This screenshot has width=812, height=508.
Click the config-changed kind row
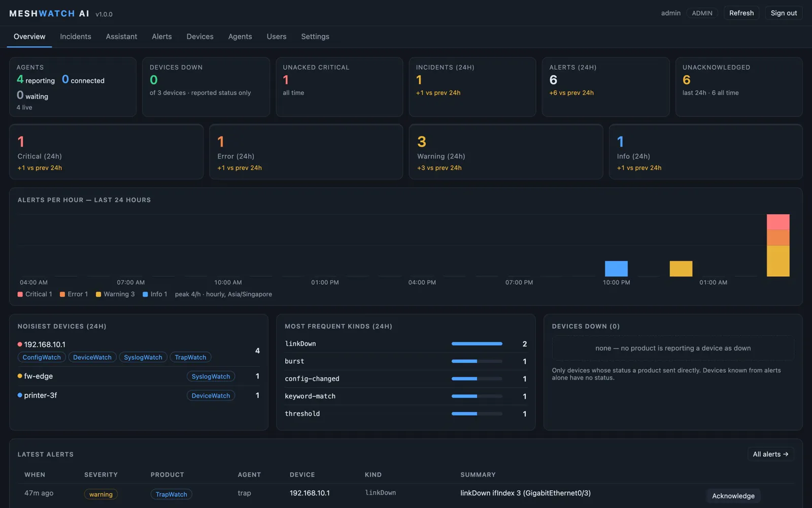coord(405,379)
